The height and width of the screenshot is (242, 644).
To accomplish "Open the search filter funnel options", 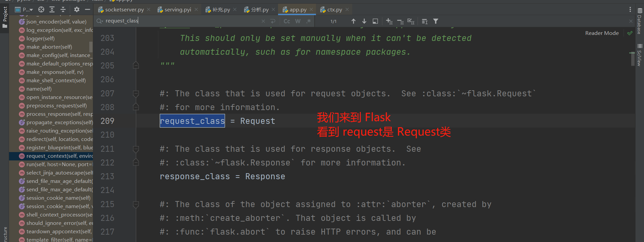I will pyautogui.click(x=436, y=21).
